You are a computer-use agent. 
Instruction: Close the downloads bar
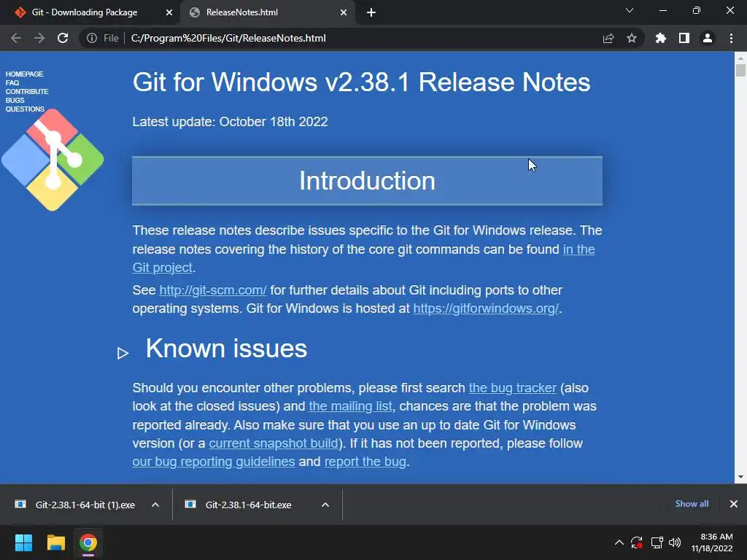pos(734,504)
